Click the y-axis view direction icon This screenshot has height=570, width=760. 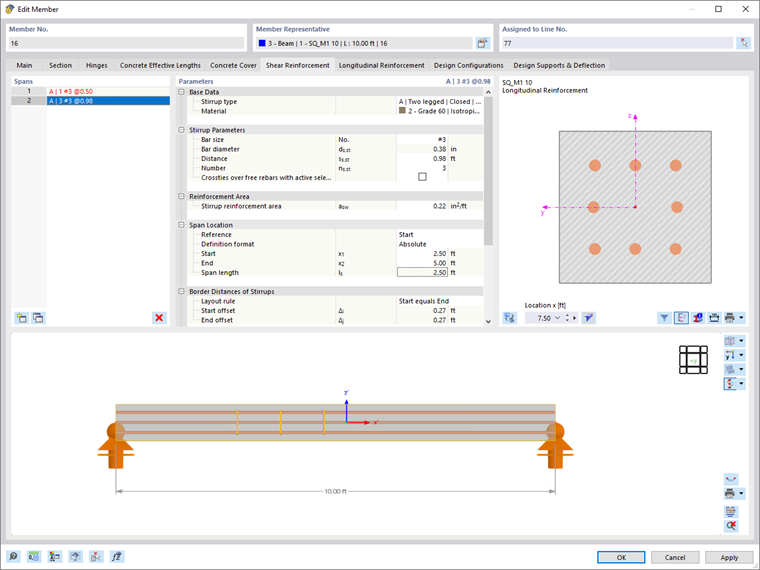(x=730, y=355)
